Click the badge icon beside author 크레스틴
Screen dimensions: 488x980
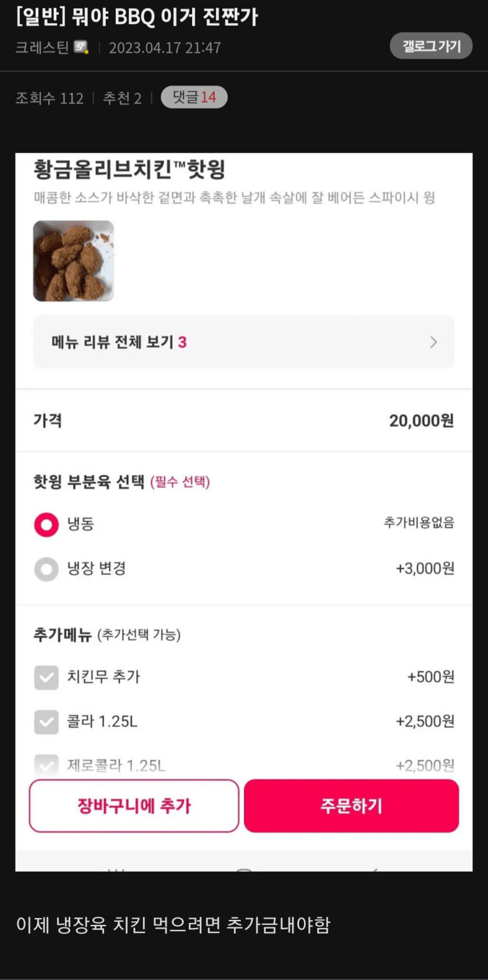click(x=81, y=47)
